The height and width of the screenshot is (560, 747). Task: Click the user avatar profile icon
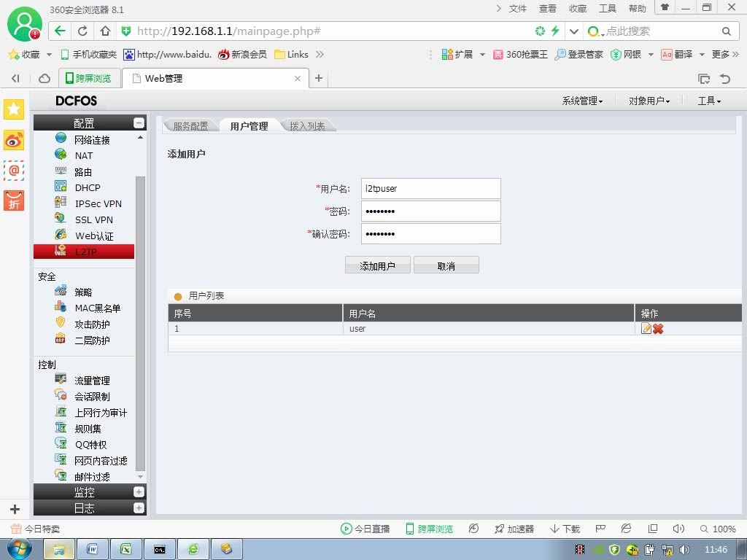(x=25, y=25)
